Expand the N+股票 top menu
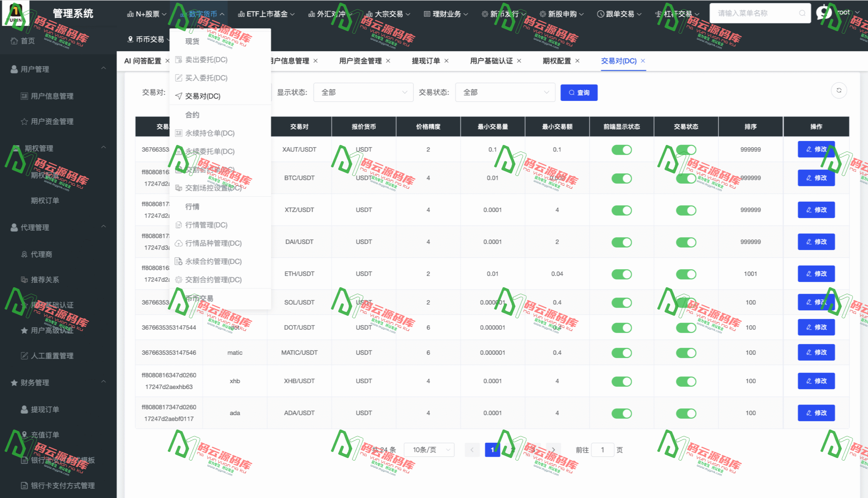Screen dimensions: 868x498 (147, 14)
